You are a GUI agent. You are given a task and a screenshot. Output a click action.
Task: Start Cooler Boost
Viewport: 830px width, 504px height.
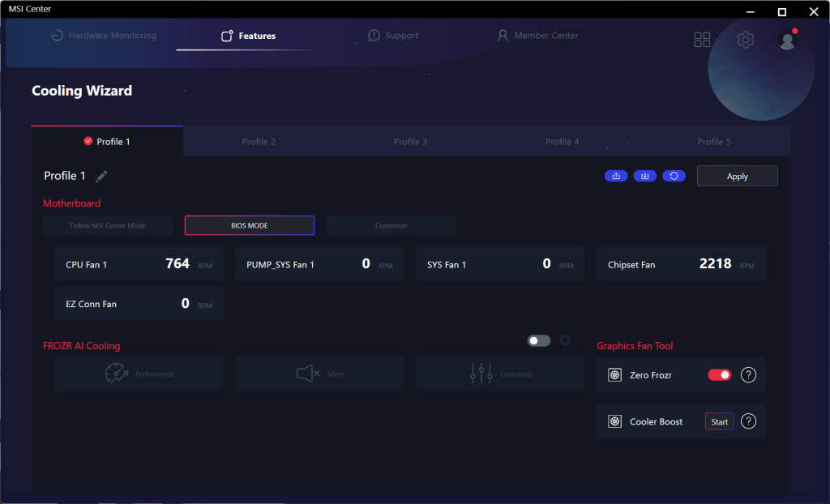719,421
